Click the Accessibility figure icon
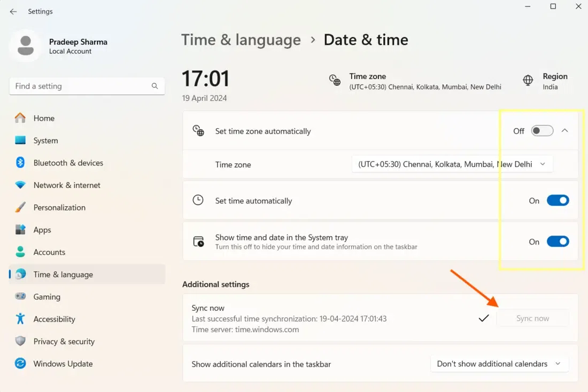This screenshot has height=392, width=588. click(20, 319)
